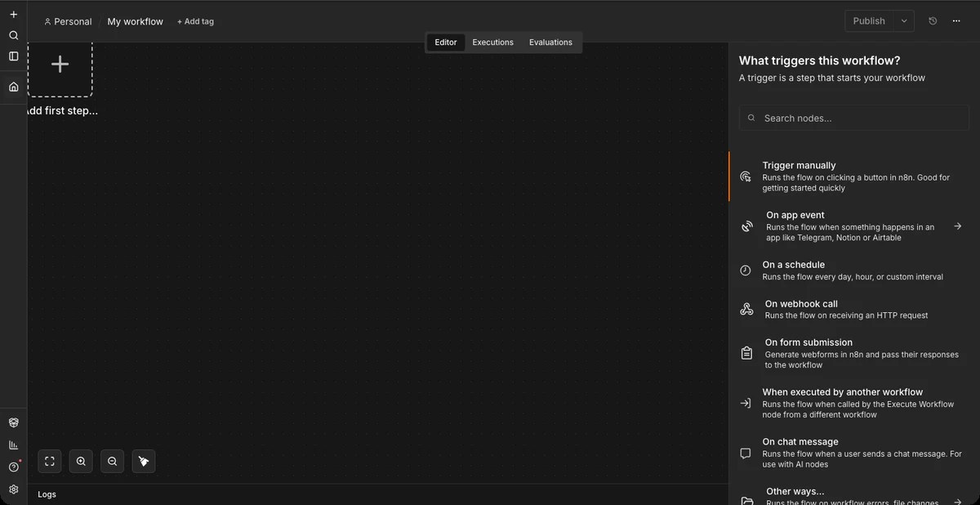Viewport: 980px width, 505px height.
Task: Select the On form submission trigger
Action: point(854,353)
